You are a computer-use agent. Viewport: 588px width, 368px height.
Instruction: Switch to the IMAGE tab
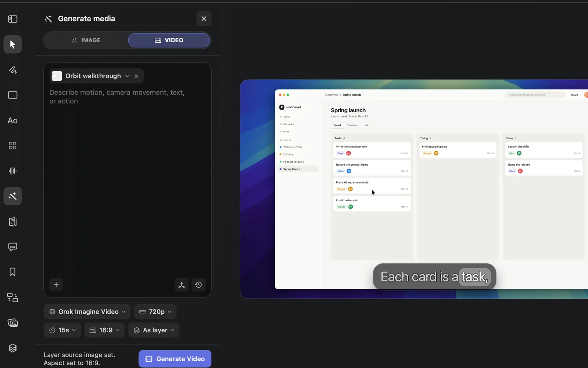86,40
